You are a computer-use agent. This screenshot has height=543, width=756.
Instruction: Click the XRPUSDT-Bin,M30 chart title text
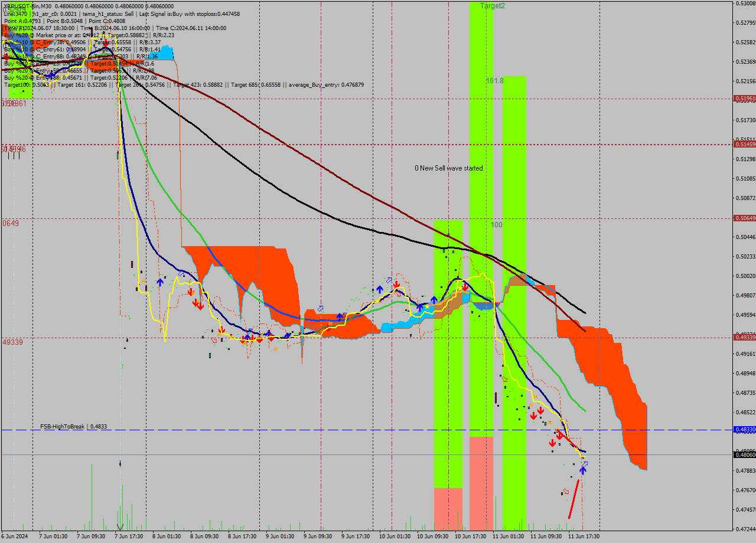point(28,6)
